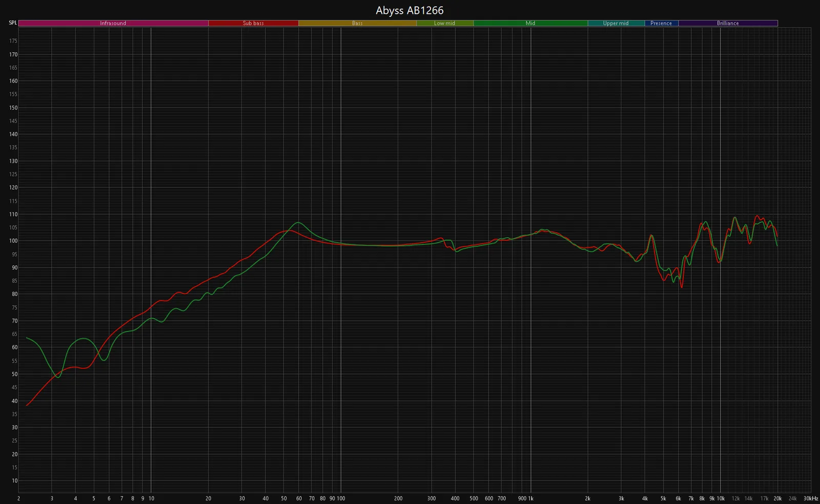Click the 24k frequency axis label

tap(792, 498)
